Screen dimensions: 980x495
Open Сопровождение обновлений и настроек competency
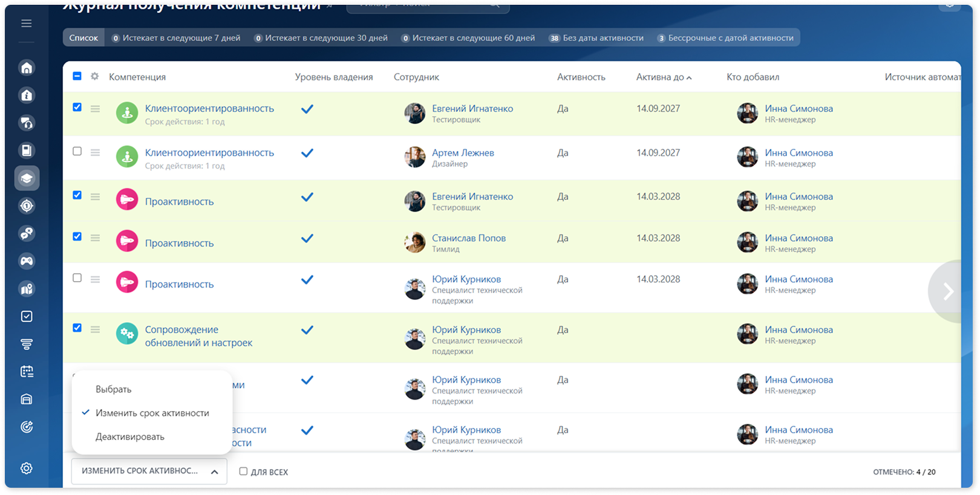point(198,336)
